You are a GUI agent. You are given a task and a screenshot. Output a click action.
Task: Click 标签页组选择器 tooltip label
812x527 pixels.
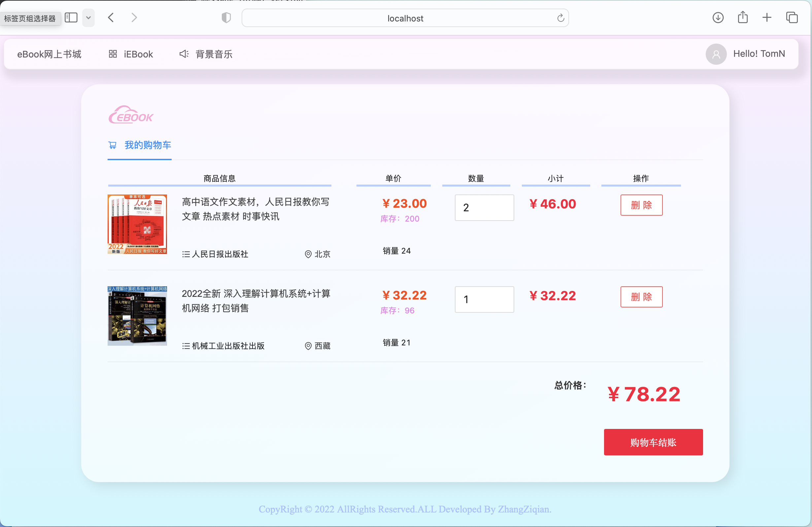coord(30,18)
